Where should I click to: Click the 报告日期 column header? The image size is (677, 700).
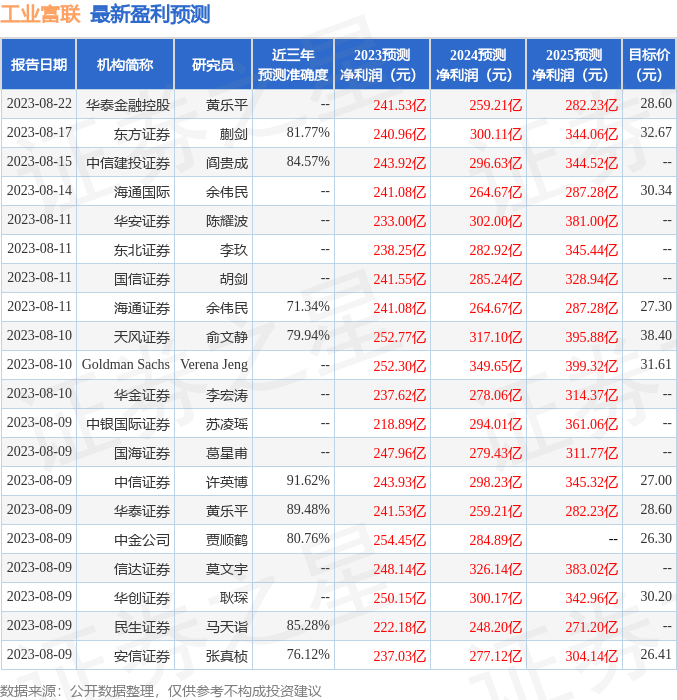(x=39, y=65)
